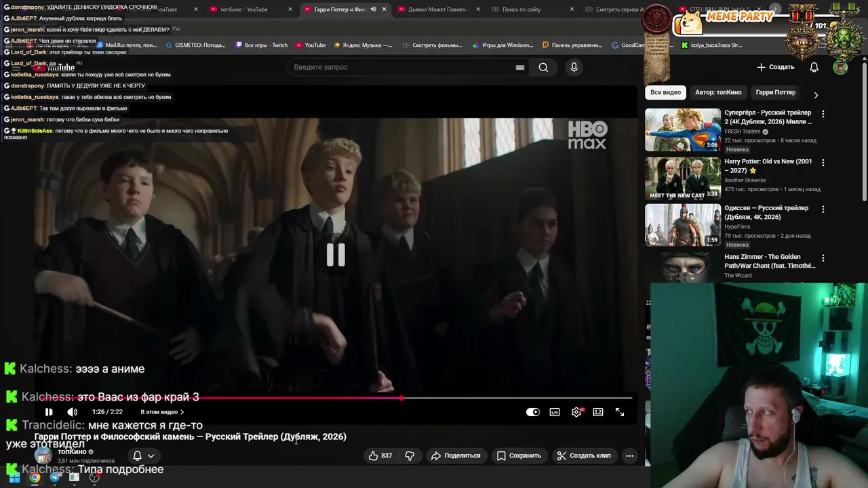Open the топКино channel name link
Screen dimensions: 868x488
[72, 451]
